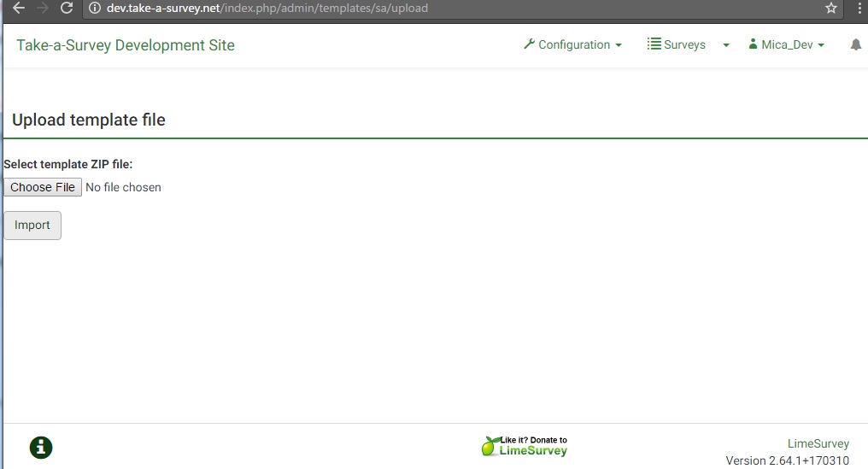Expand the Surveys dropdown caret
The image size is (868, 469).
coord(725,45)
